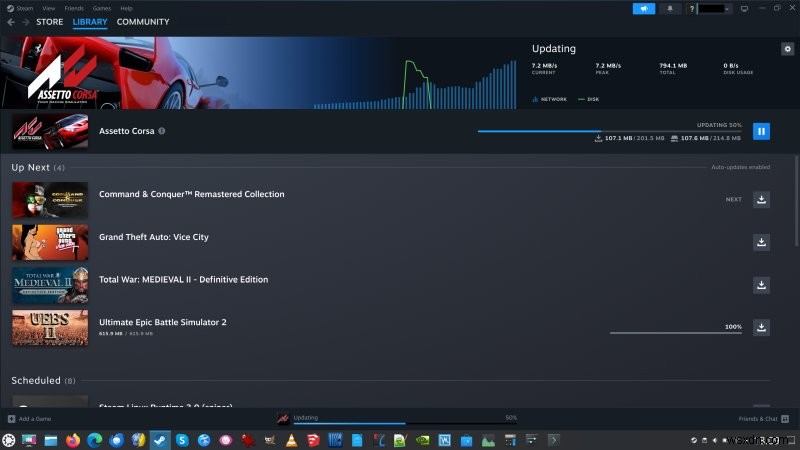Click the Assetto Corsa title text

127,131
